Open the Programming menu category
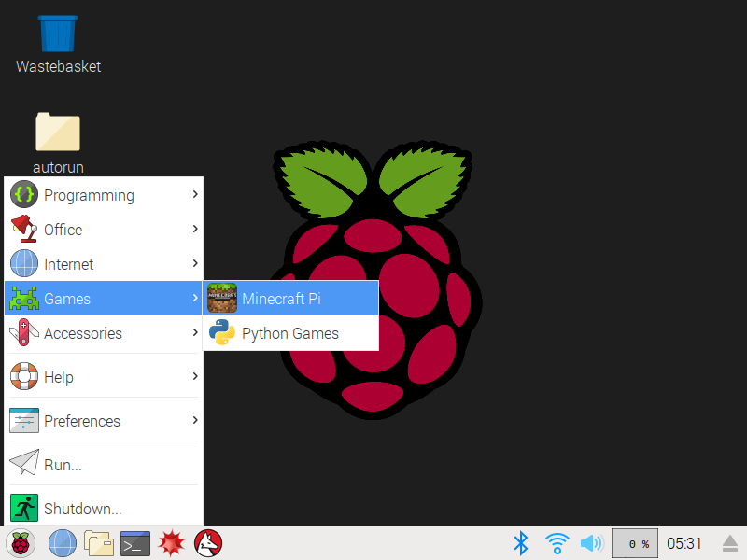Image resolution: width=747 pixels, height=560 pixels. (x=104, y=194)
